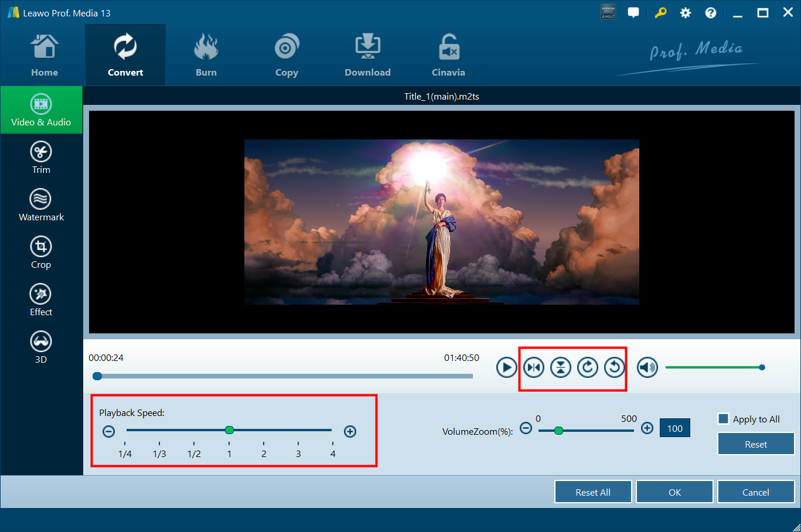Open the Burn module
This screenshot has width=801, height=532.
point(206,56)
